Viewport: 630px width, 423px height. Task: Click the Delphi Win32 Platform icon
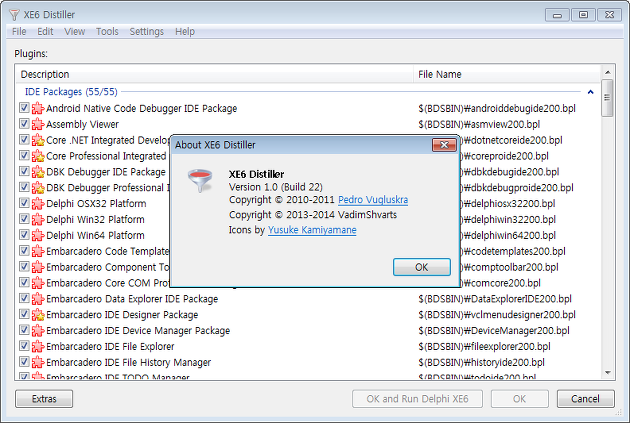[38, 219]
